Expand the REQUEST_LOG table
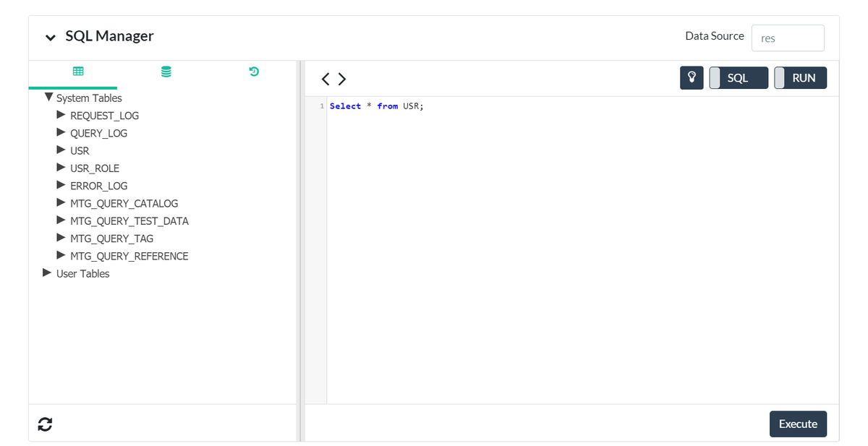 tap(61, 114)
